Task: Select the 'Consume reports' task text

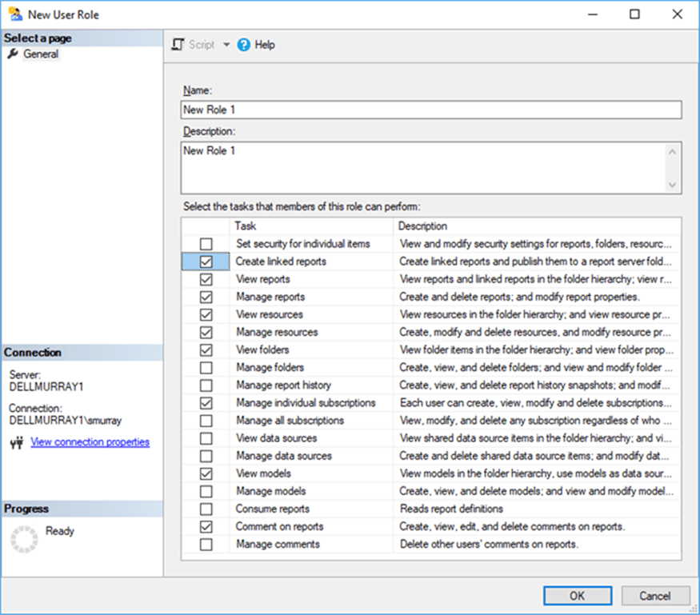Action: tap(273, 509)
